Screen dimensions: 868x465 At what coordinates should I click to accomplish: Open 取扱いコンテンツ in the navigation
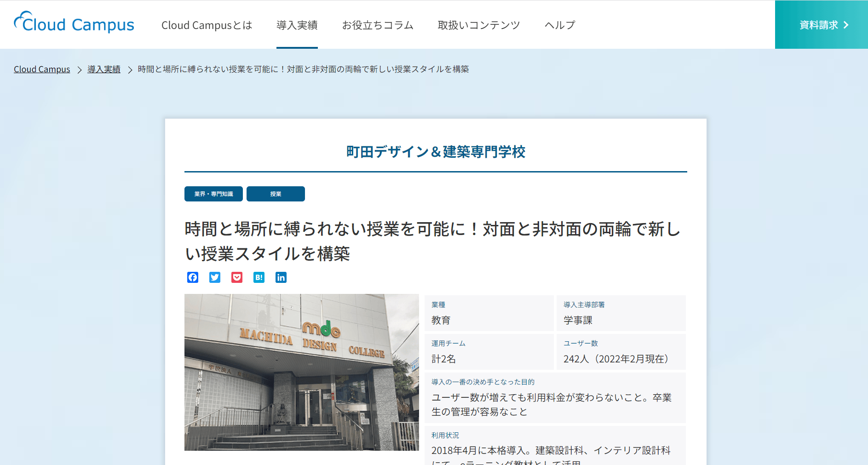[x=479, y=25]
